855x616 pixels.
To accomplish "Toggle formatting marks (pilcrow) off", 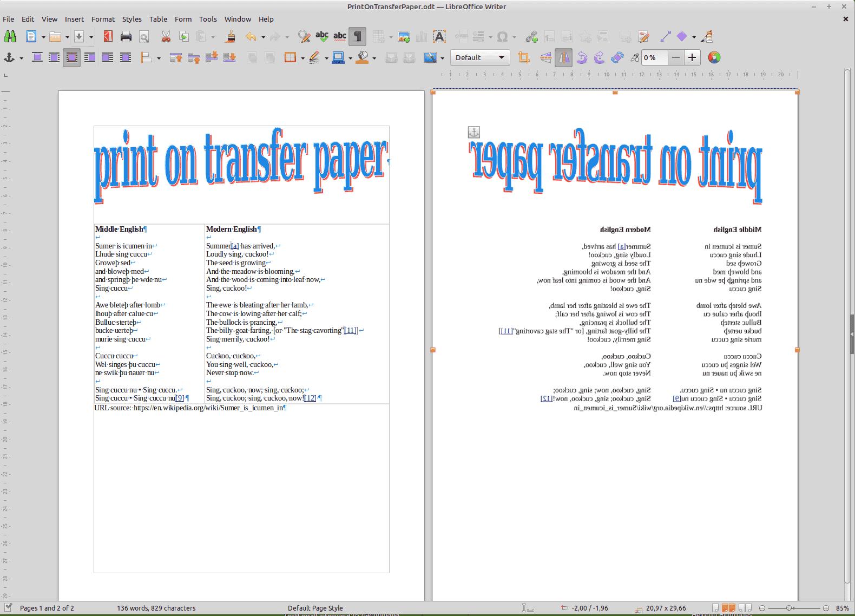I will tap(357, 37).
